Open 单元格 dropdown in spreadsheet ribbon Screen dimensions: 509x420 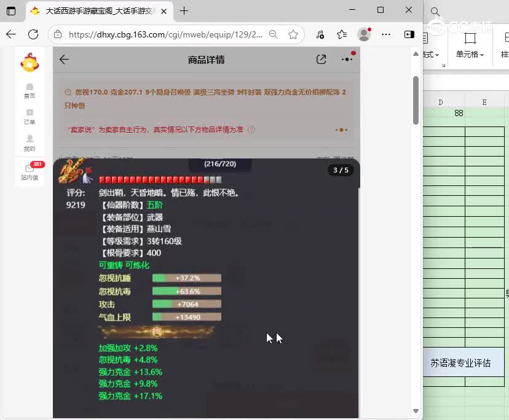point(470,45)
